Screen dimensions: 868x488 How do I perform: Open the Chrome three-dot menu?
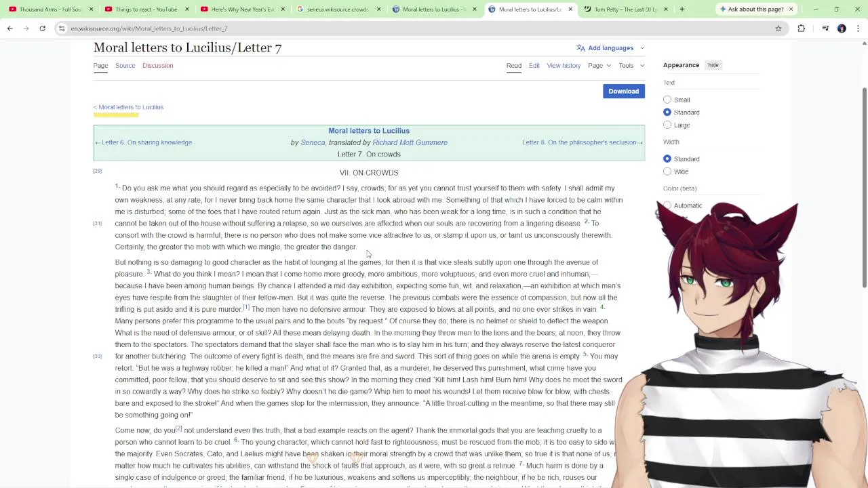858,28
